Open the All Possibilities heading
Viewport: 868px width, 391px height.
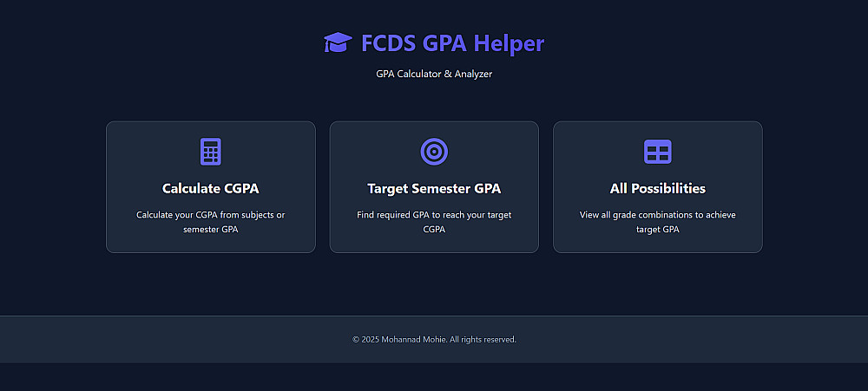[x=658, y=188]
